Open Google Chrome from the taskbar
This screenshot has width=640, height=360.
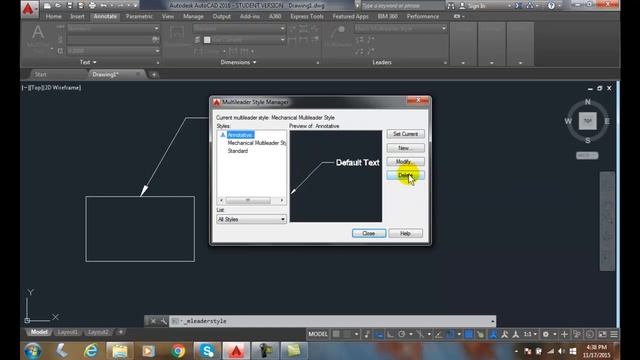coord(178,351)
